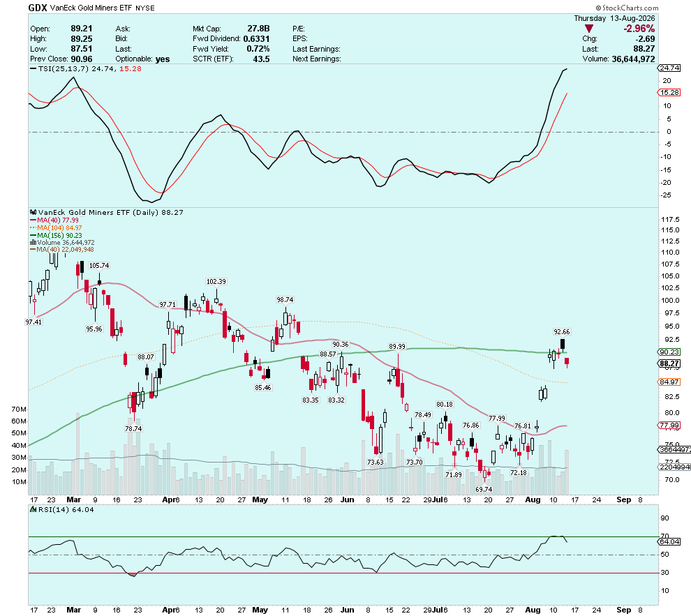The height and width of the screenshot is (616, 691).
Task: Click the Volume value 36,644,972 in header
Action: [633, 59]
